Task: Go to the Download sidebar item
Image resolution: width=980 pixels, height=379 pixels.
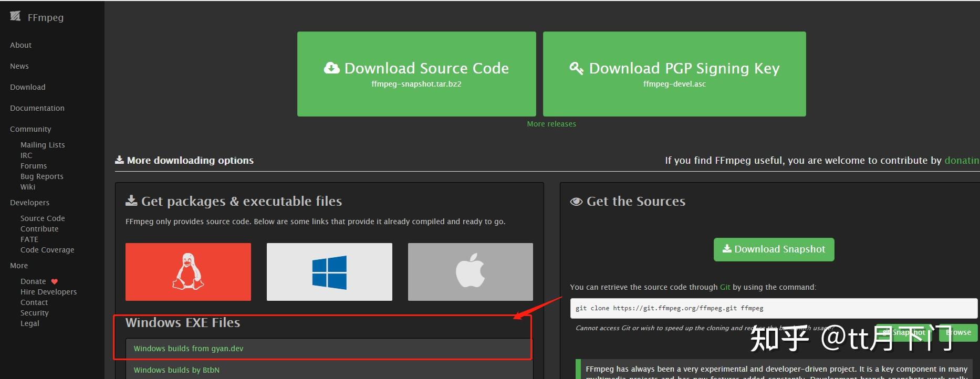Action: pos(28,87)
